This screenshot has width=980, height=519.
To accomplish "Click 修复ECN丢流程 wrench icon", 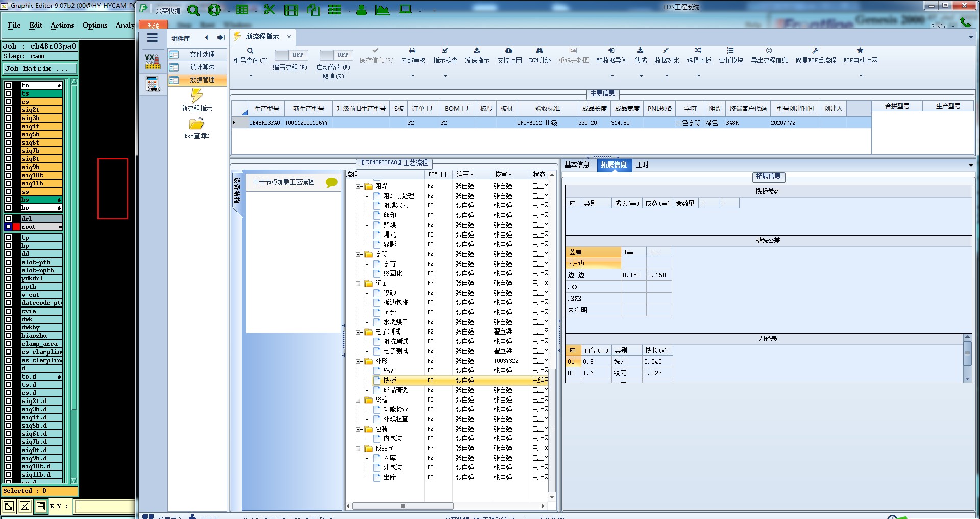I will click(x=815, y=51).
